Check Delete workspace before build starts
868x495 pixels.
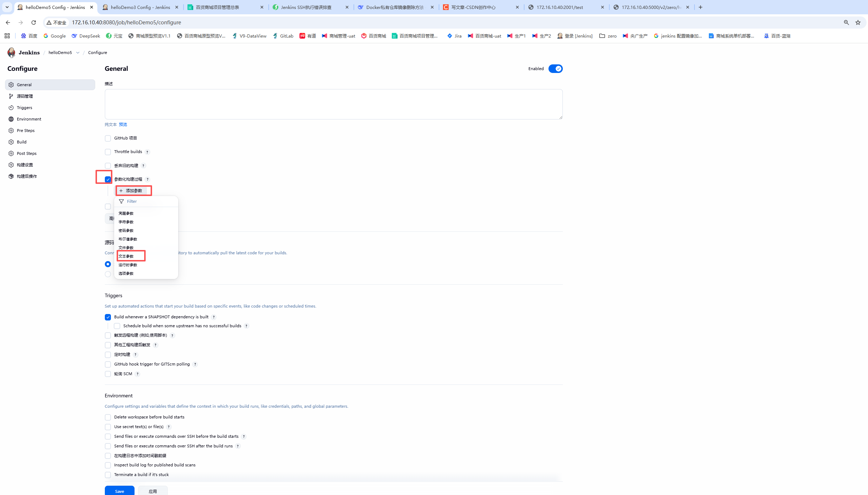coord(108,417)
